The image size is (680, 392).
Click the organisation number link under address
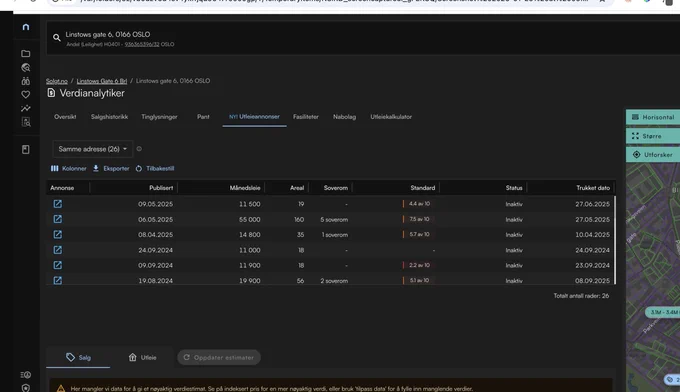(142, 44)
